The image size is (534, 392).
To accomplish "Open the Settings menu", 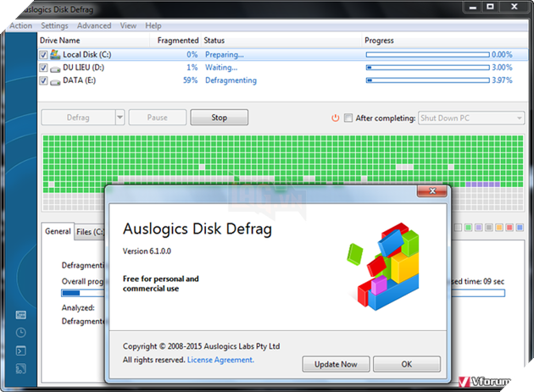I will coord(54,25).
